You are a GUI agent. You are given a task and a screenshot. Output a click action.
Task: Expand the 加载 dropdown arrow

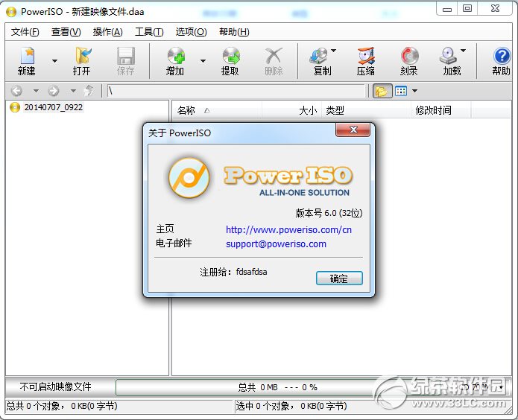pyautogui.click(x=463, y=51)
